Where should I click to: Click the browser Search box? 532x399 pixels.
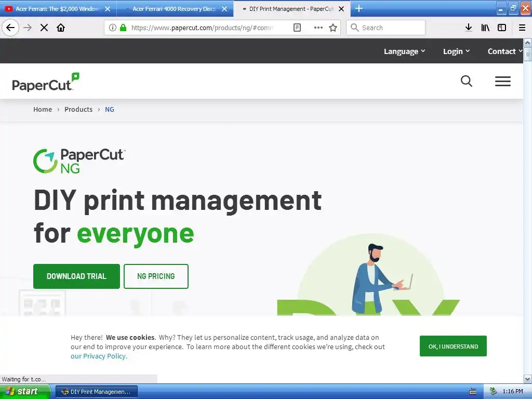point(386,28)
